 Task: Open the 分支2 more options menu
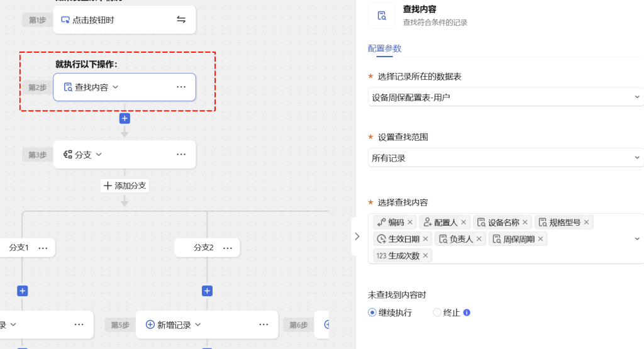(x=228, y=248)
